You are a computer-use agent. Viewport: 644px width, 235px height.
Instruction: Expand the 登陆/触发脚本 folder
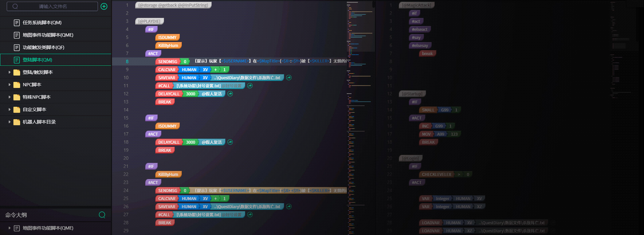pyautogui.click(x=9, y=72)
